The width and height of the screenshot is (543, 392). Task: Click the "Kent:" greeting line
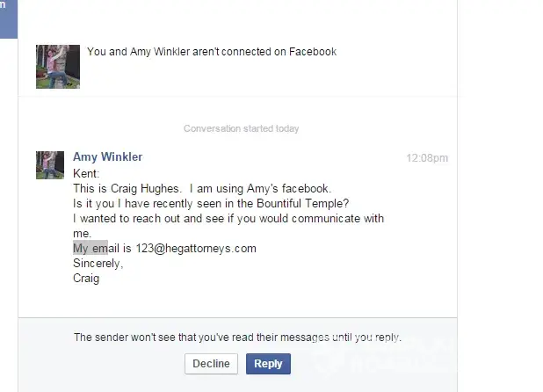pos(86,173)
